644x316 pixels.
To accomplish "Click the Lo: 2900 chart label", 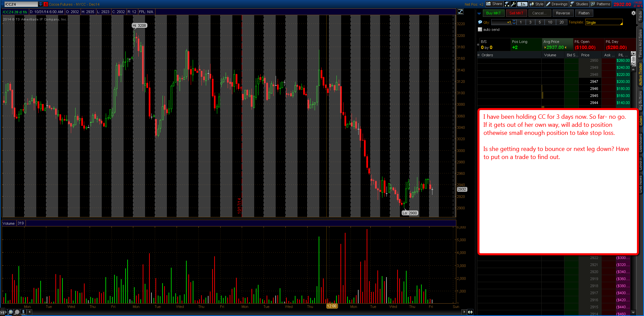I will pos(410,213).
